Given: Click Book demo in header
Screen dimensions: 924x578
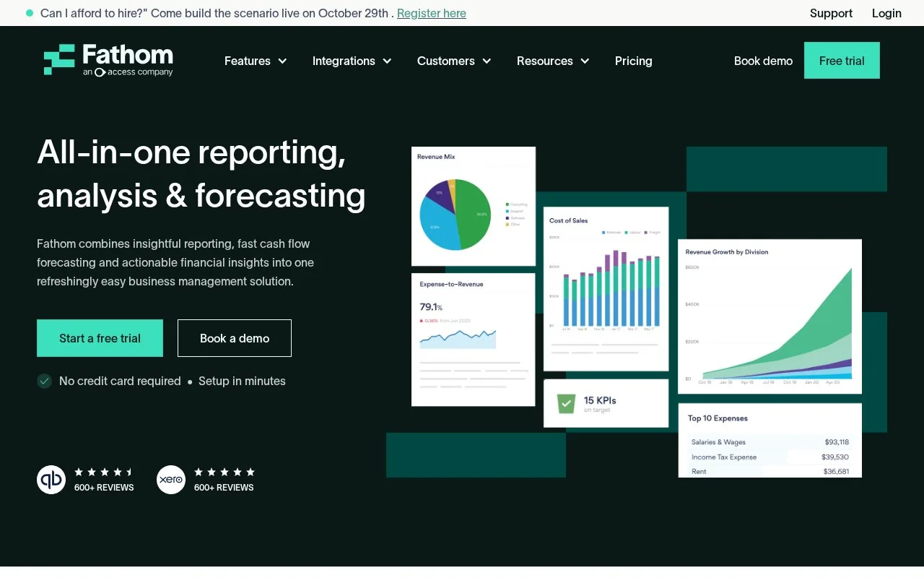Looking at the screenshot, I should (x=763, y=61).
